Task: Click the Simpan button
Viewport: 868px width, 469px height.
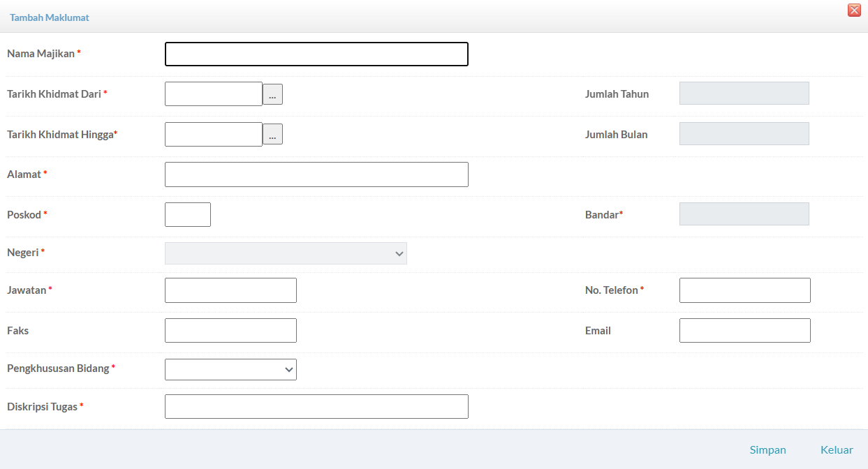Action: click(x=767, y=450)
